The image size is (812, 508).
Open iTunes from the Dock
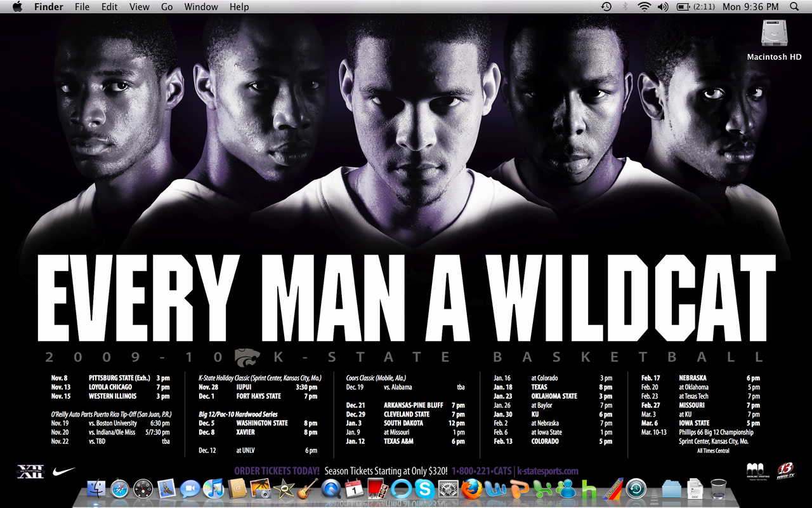tap(214, 488)
